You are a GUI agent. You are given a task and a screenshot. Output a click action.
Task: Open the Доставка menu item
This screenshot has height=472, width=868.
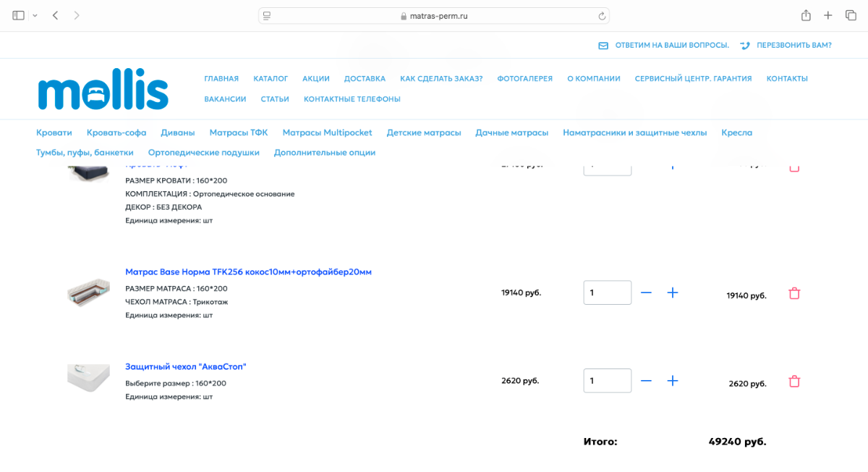click(x=365, y=78)
